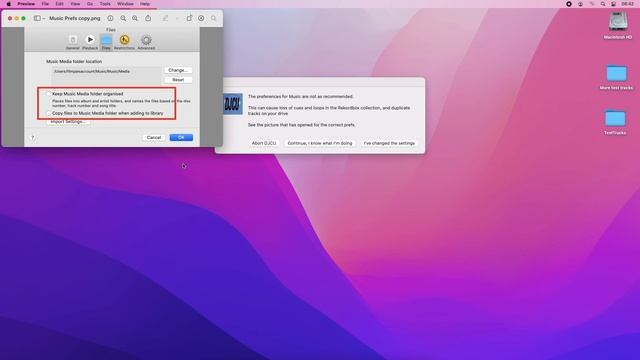Click the menu bar clock

[x=628, y=4]
